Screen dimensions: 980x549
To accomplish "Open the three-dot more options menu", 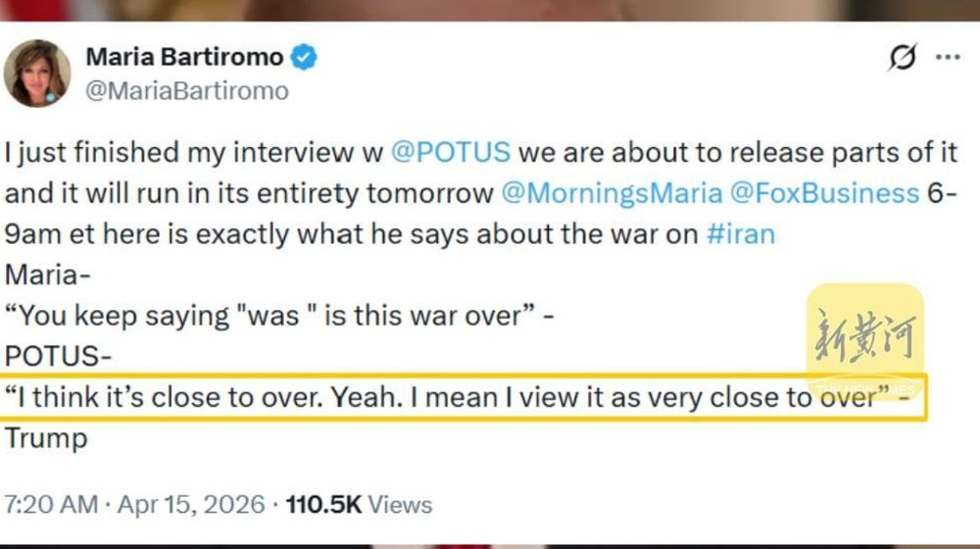I will [x=948, y=58].
